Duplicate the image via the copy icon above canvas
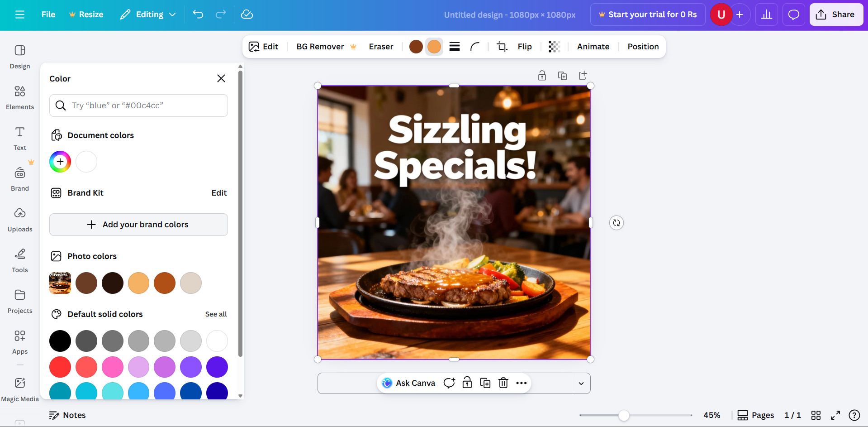868x427 pixels. (563, 75)
